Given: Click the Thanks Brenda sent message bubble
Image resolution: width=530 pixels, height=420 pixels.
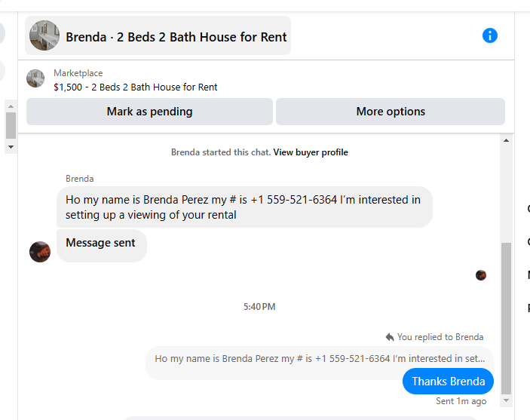Looking at the screenshot, I should [x=448, y=382].
